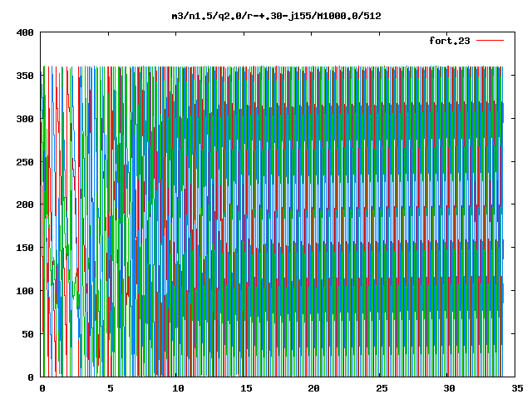Click the x-axis label 10
532x399 pixels.
[178, 388]
